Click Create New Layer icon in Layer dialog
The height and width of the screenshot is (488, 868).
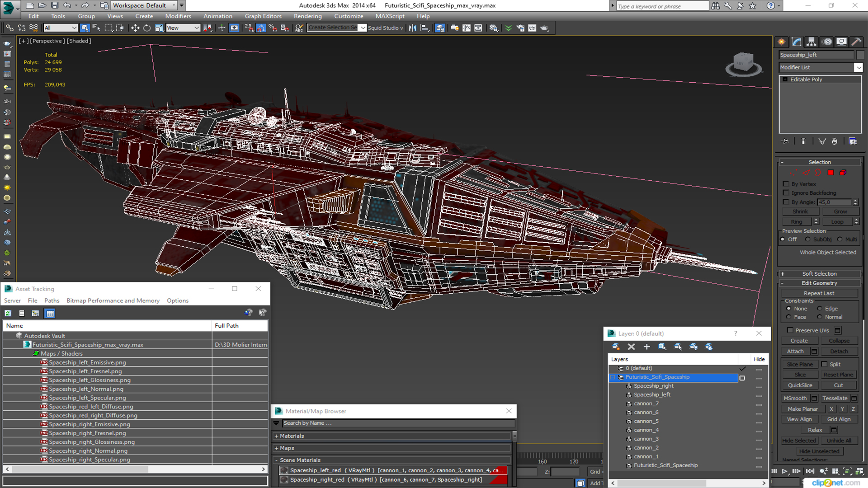coord(615,347)
